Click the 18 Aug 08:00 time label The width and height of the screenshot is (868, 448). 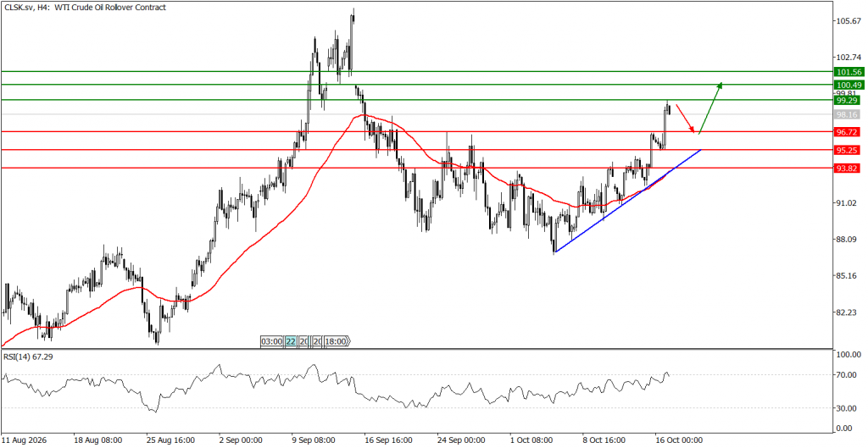98,440
